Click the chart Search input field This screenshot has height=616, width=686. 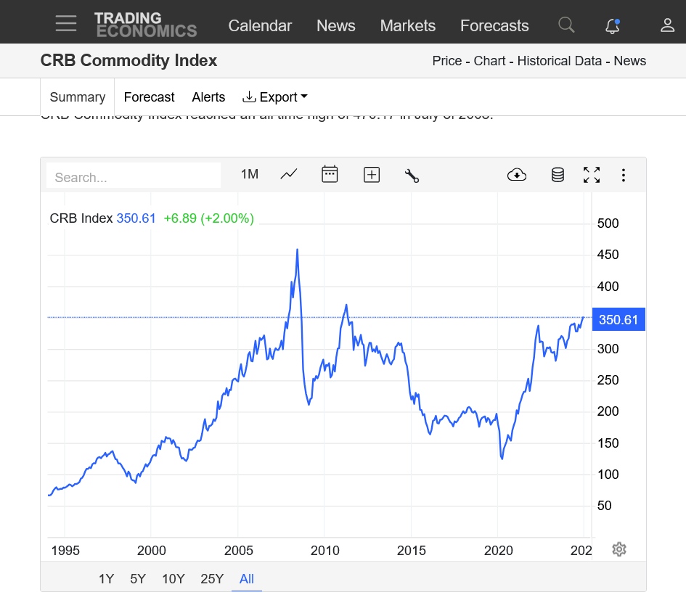pyautogui.click(x=134, y=176)
